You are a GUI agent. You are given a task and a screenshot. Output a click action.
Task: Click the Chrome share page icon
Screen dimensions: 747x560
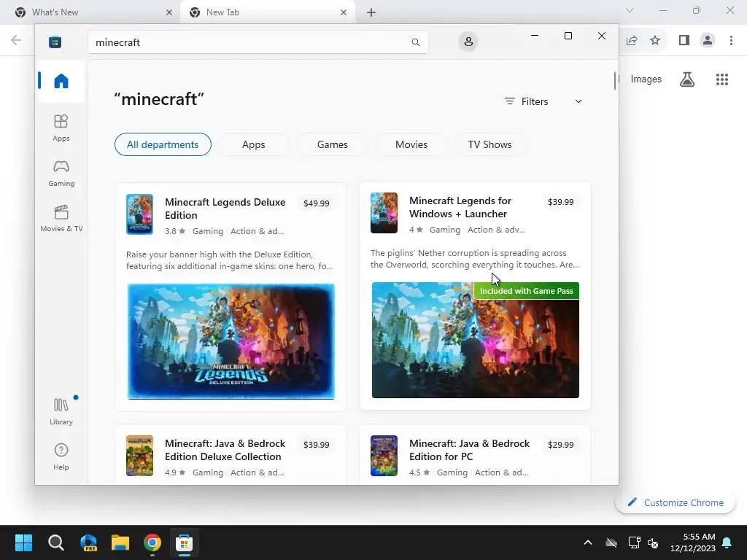click(x=632, y=41)
